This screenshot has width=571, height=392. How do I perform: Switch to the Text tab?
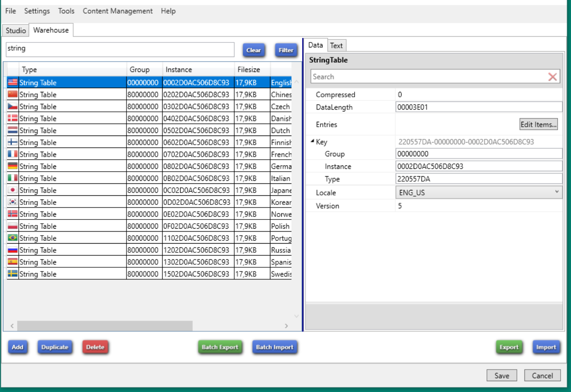pos(336,46)
